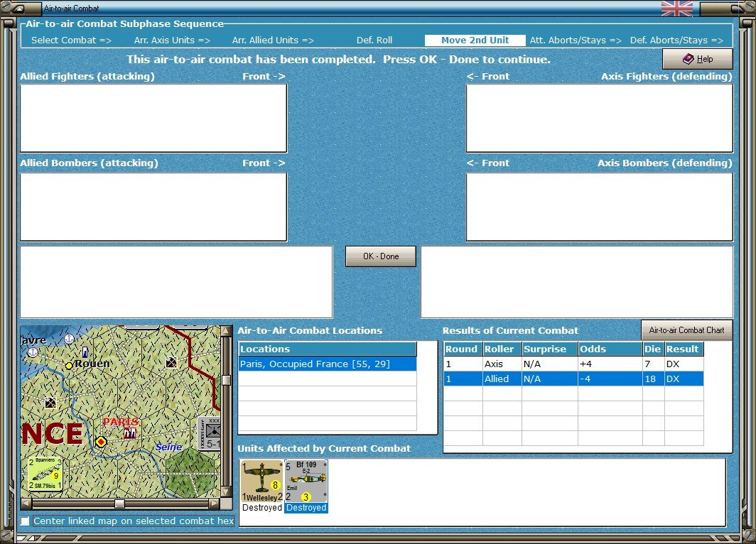Click the die value 7 cell
The image size is (756, 544).
point(653,364)
